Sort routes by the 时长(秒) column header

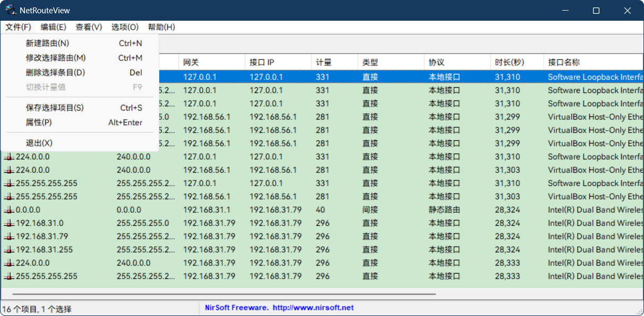pyautogui.click(x=508, y=61)
